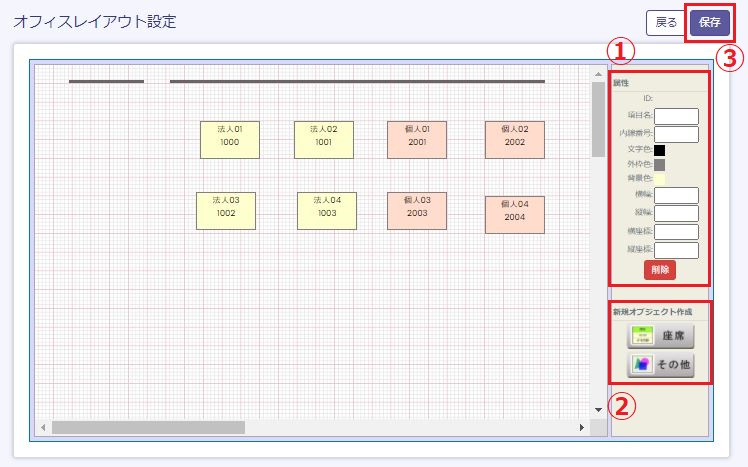
Task: Select the 個人04 seat numbered 2004
Action: click(x=514, y=215)
